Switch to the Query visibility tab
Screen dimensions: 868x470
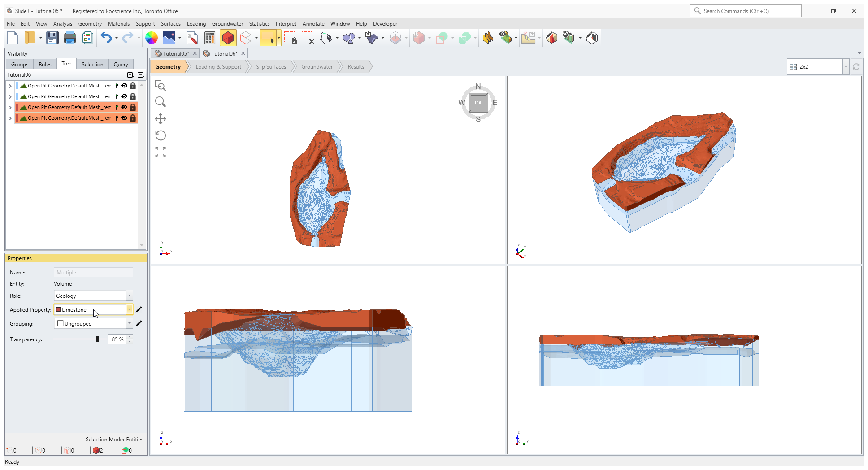point(121,64)
